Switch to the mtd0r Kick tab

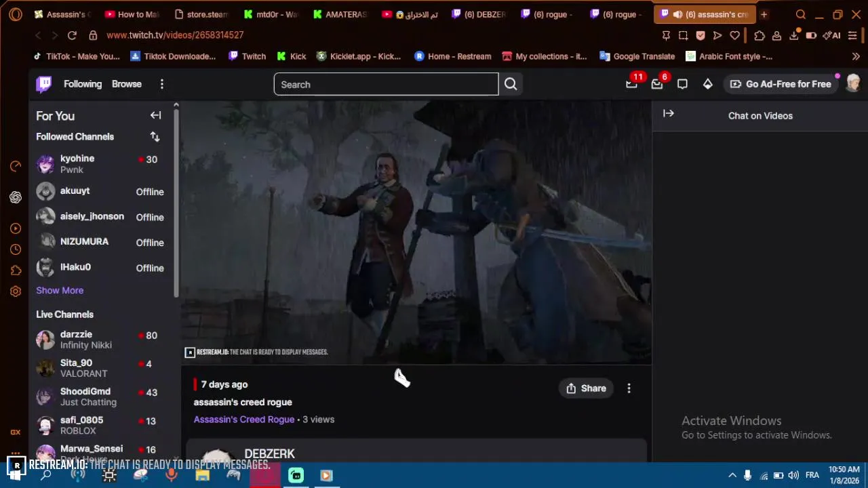point(271,14)
